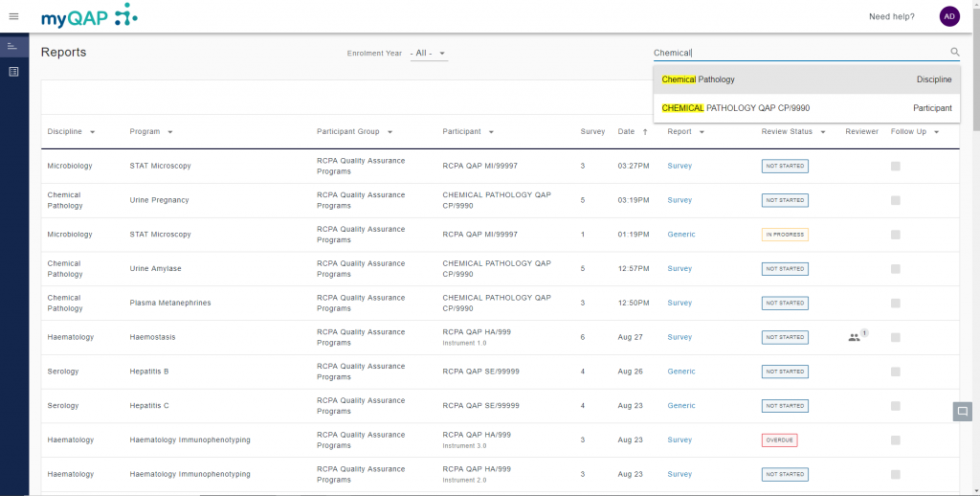Open the table view sidebar icon
The width and height of the screenshot is (980, 496).
click(x=13, y=72)
